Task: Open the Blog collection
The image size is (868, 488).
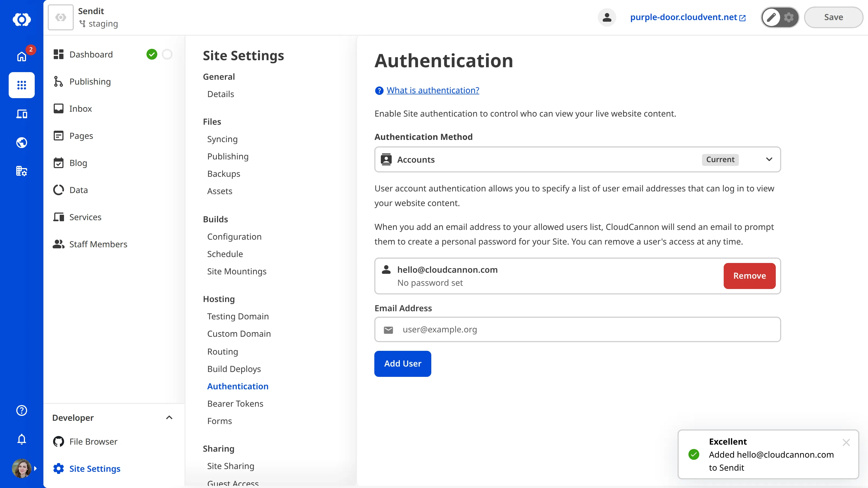Action: coord(78,163)
